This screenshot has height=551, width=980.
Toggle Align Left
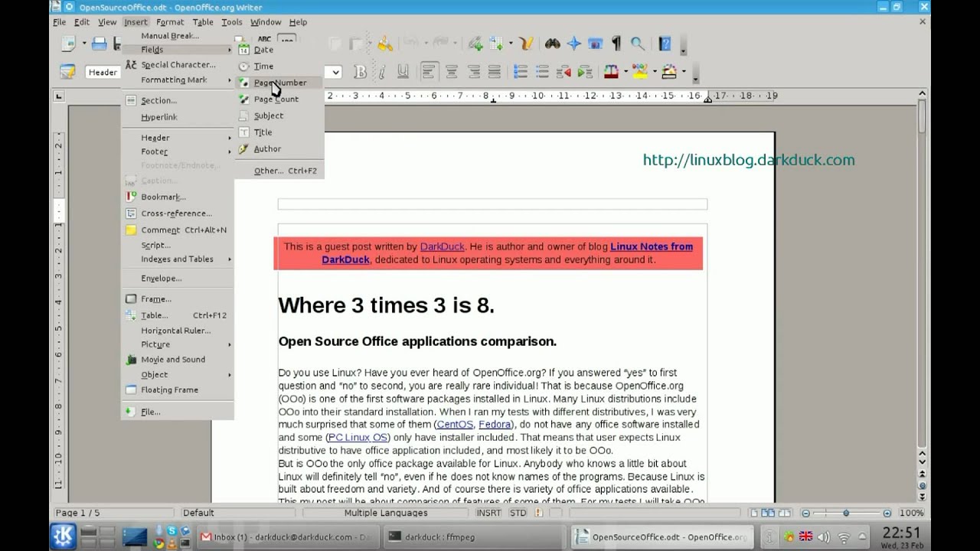click(430, 72)
